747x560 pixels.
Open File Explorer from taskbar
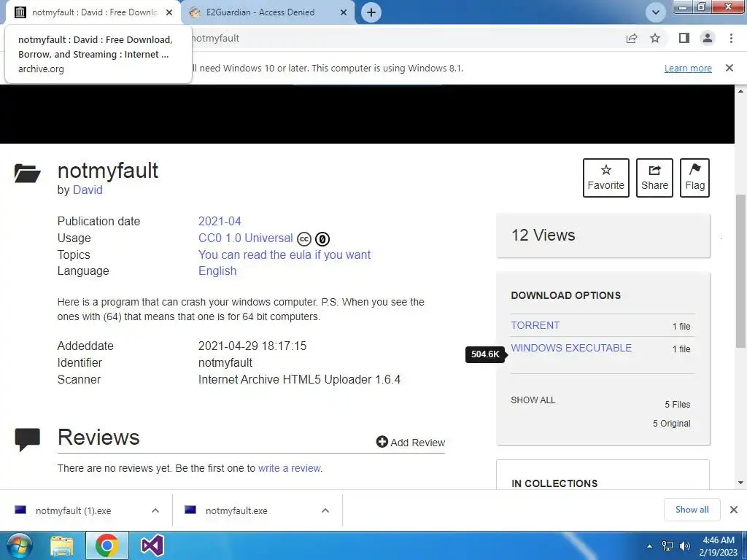[62, 546]
